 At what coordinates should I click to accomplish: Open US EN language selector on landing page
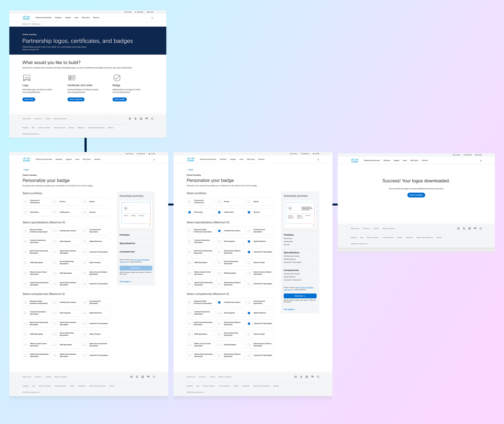coord(150,12)
